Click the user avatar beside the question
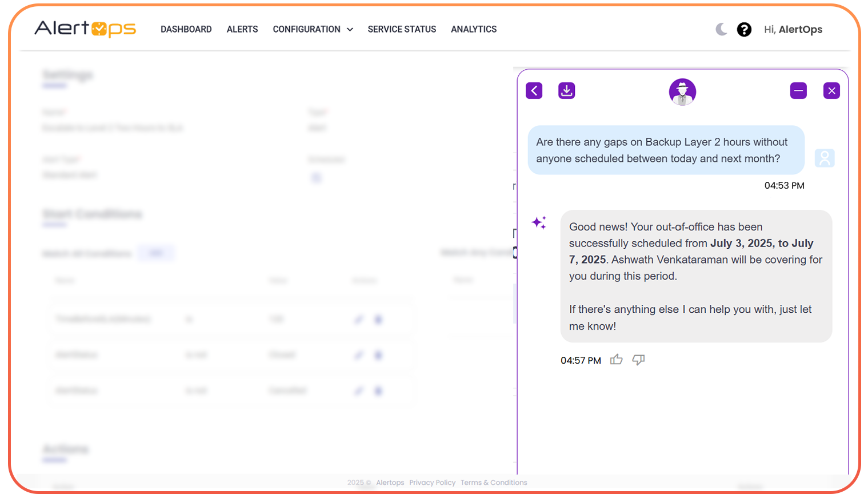The width and height of the screenshot is (868, 498). click(x=825, y=158)
